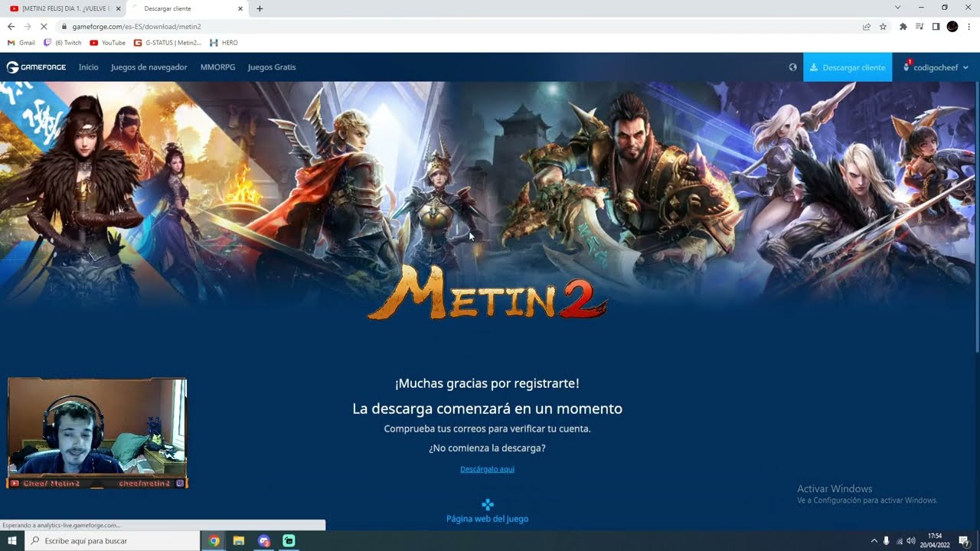Click the address bar URL field
The image size is (980, 551).
tap(459, 26)
